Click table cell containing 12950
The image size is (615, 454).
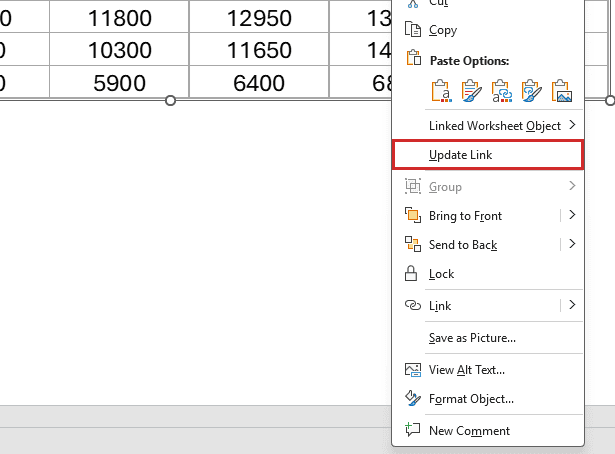[x=259, y=18]
